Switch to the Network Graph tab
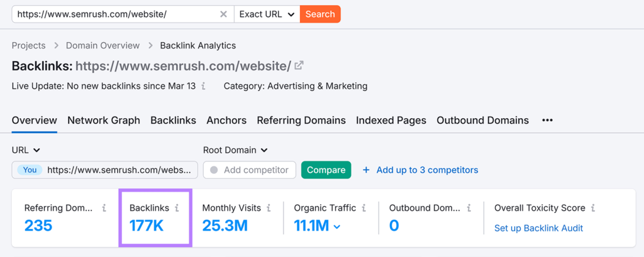 [x=104, y=120]
